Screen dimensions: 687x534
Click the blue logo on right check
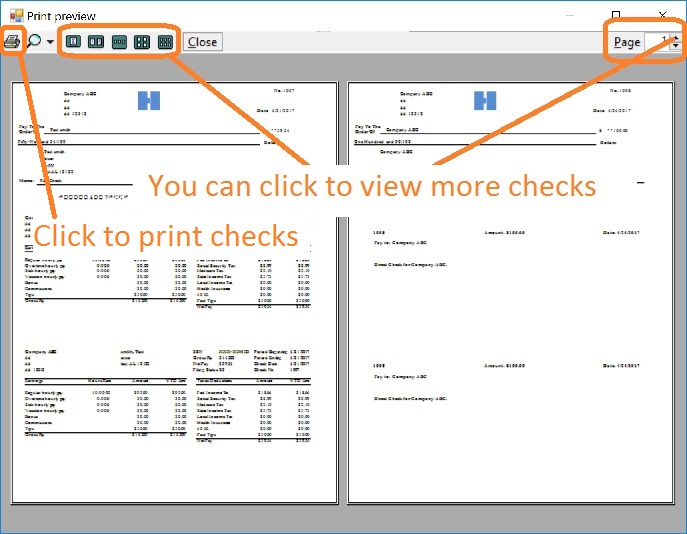(x=485, y=99)
